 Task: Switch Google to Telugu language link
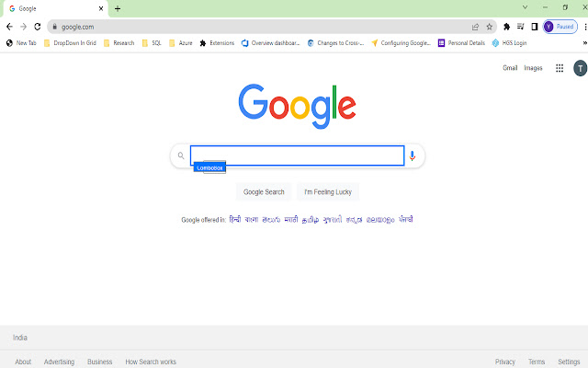tap(271, 220)
